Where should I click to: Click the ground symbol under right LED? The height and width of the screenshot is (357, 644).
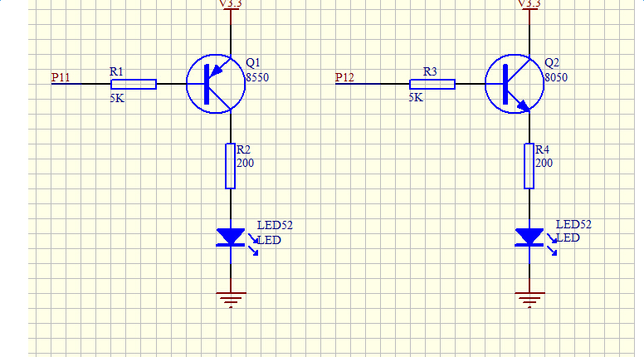click(x=529, y=300)
